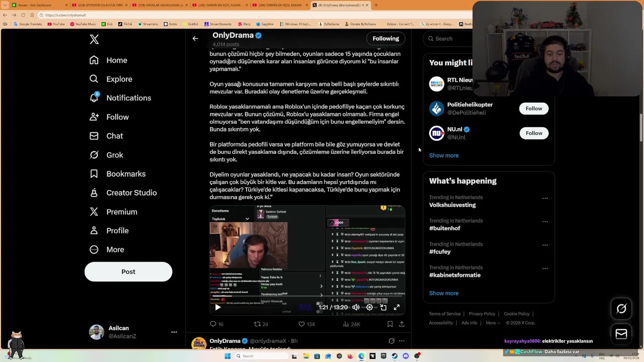Image resolution: width=644 pixels, height=362 pixels.
Task: Open the Follow sidebar item
Action: coord(109,117)
